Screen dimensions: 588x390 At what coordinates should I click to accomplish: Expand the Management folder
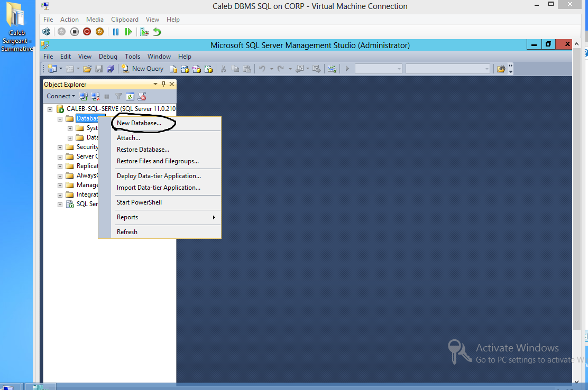coord(60,185)
